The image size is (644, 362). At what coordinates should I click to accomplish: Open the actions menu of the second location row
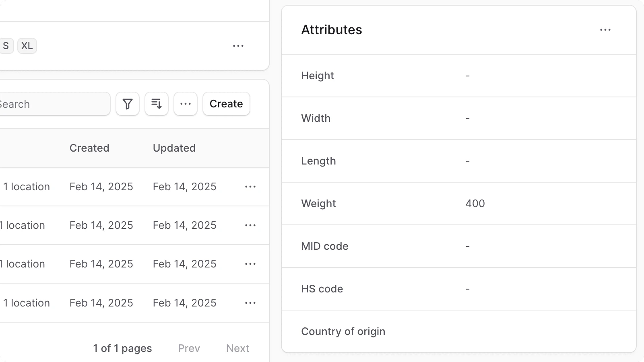tap(250, 225)
